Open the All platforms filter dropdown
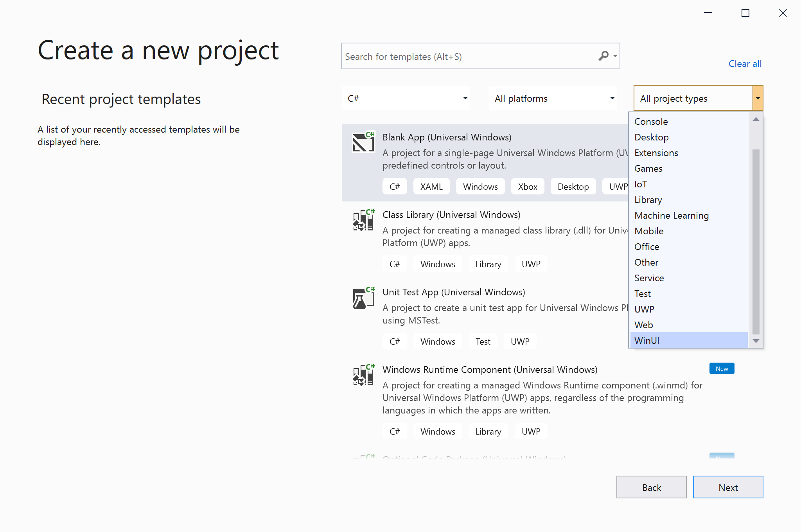801x532 pixels. [x=553, y=98]
